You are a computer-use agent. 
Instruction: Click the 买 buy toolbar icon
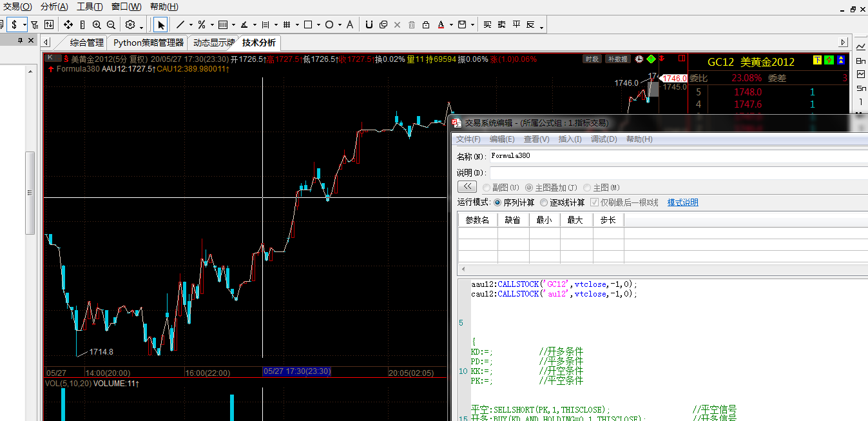click(487, 24)
